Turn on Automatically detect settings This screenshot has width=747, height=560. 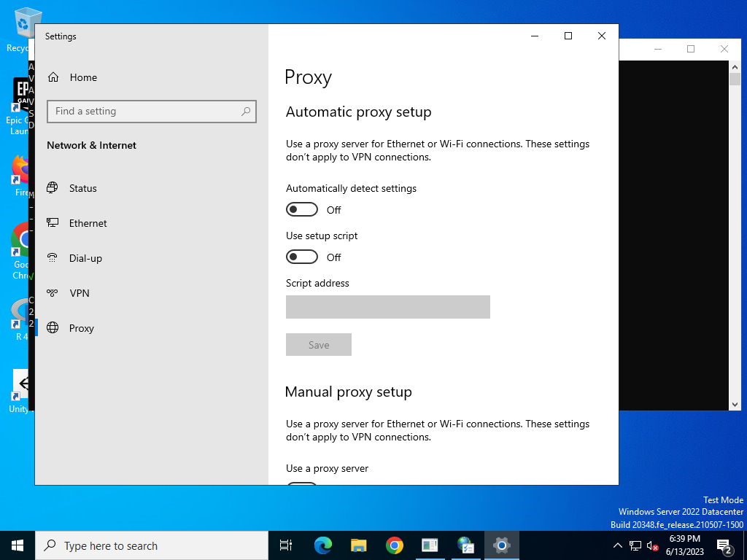click(x=302, y=209)
